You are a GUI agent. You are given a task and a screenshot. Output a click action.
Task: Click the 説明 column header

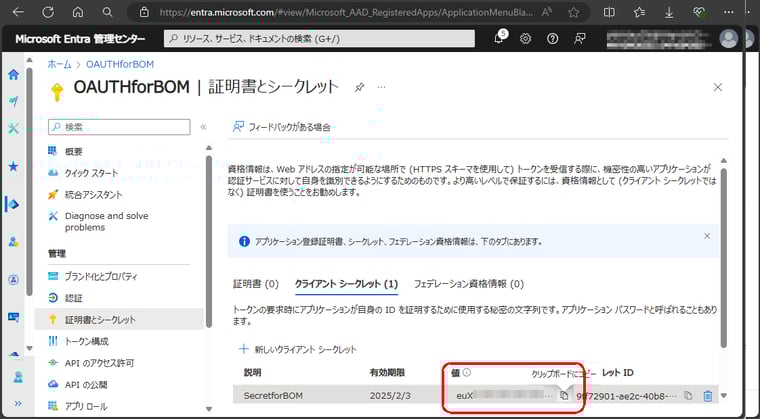tap(253, 373)
